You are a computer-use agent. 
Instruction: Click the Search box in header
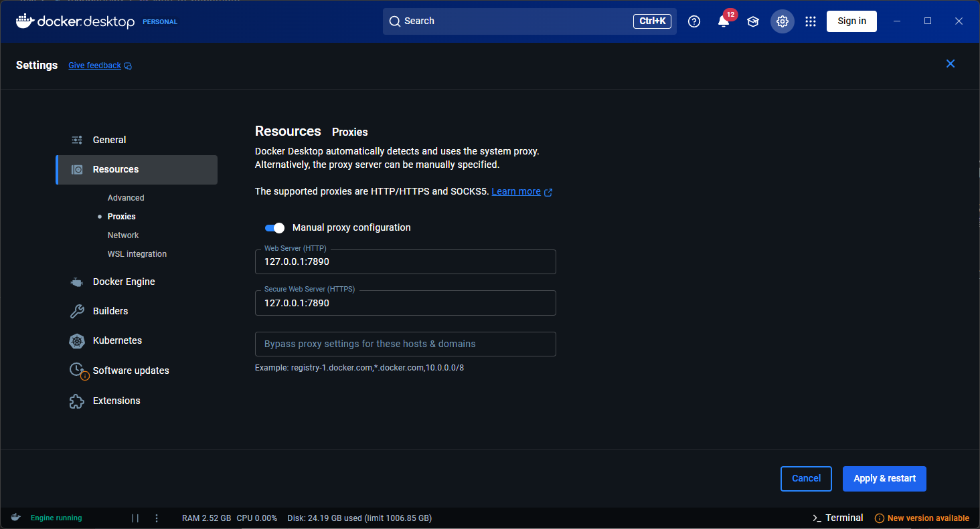529,21
